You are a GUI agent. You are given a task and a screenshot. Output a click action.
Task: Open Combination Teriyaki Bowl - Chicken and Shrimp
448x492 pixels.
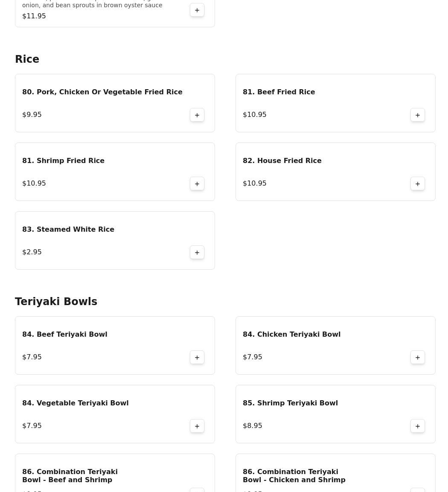click(294, 476)
